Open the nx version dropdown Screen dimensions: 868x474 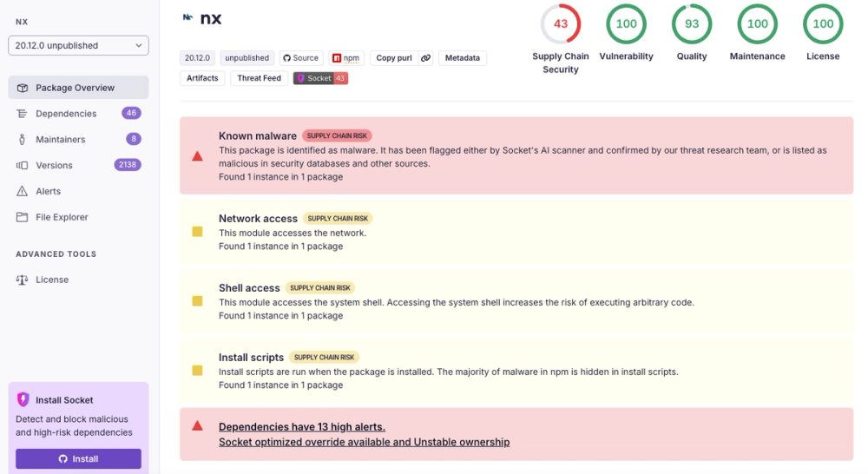pos(79,45)
